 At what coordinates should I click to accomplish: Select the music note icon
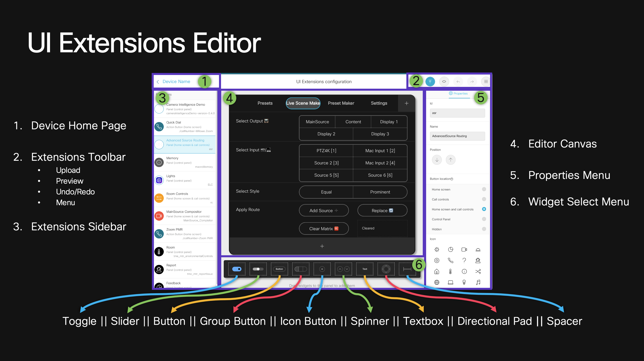click(478, 282)
